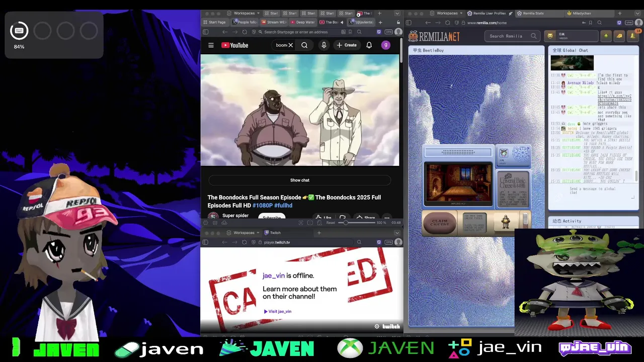Open the Twitch extension icon in the YouTube window

(x=379, y=32)
